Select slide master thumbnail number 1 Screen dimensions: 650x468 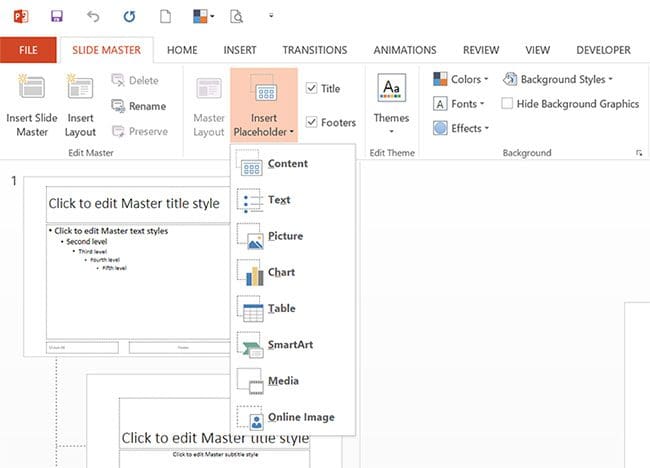pos(127,267)
